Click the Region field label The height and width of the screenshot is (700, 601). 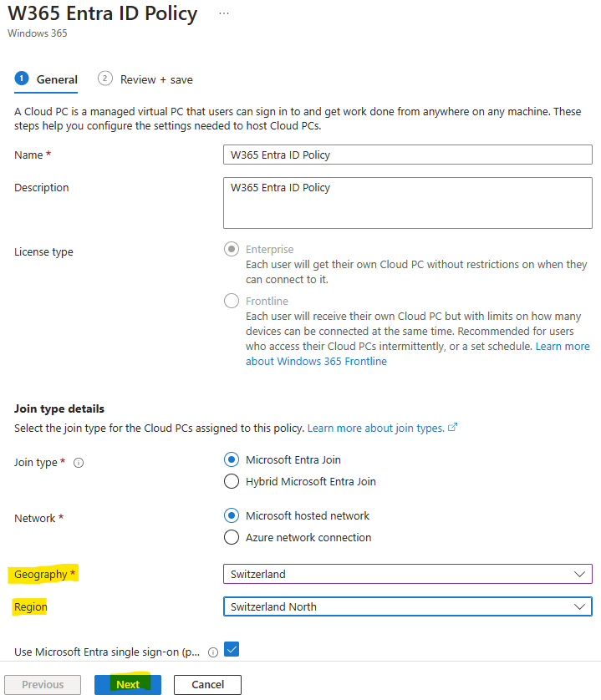(x=30, y=606)
